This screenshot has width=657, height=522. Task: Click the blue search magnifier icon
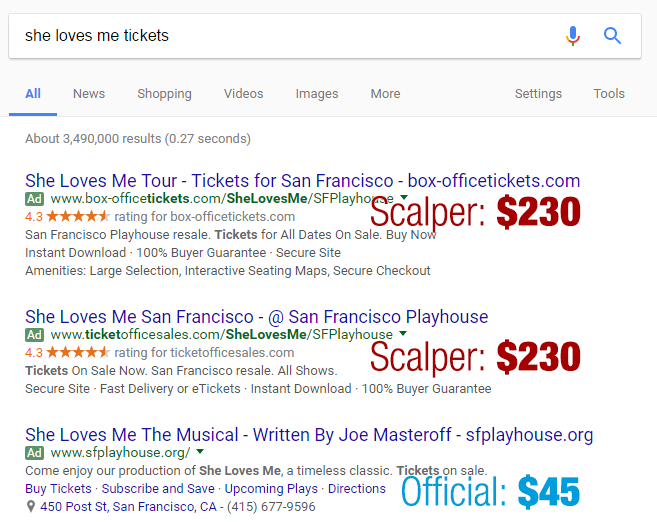pos(612,36)
